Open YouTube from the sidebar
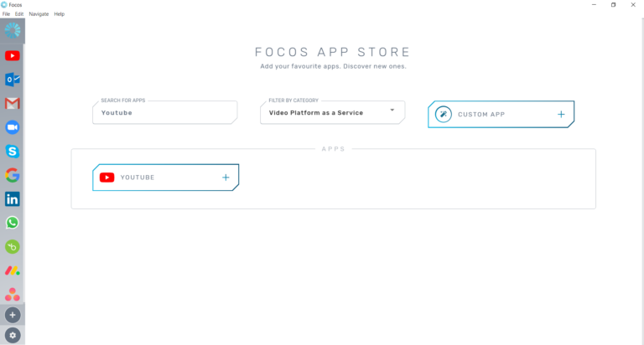The width and height of the screenshot is (644, 345). (13, 56)
